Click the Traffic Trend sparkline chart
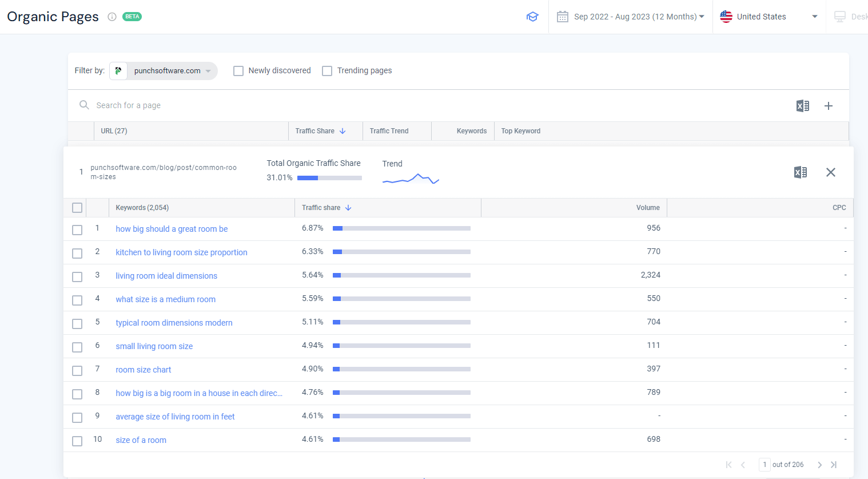Viewport: 868px width, 479px height. [411, 179]
